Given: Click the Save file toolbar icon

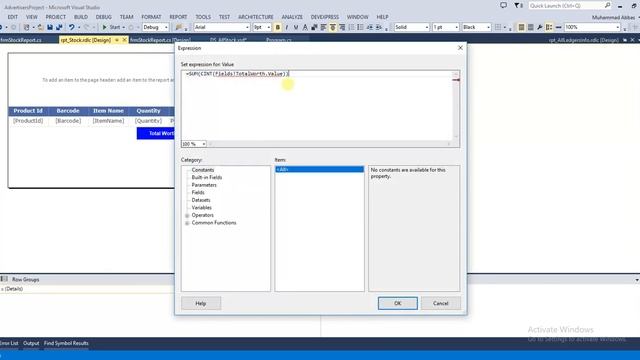Looking at the screenshot, I should point(50,27).
